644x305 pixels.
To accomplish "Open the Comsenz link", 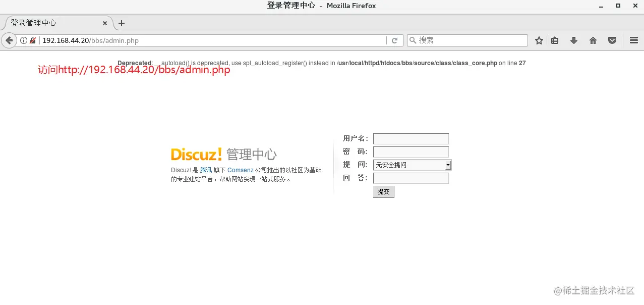I will click(241, 170).
